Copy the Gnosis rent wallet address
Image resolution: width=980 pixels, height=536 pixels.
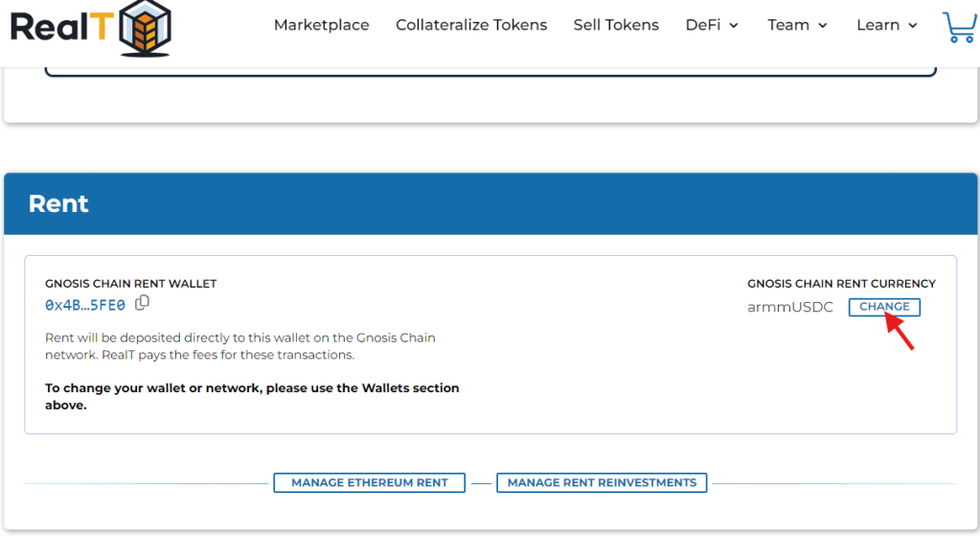(x=143, y=303)
